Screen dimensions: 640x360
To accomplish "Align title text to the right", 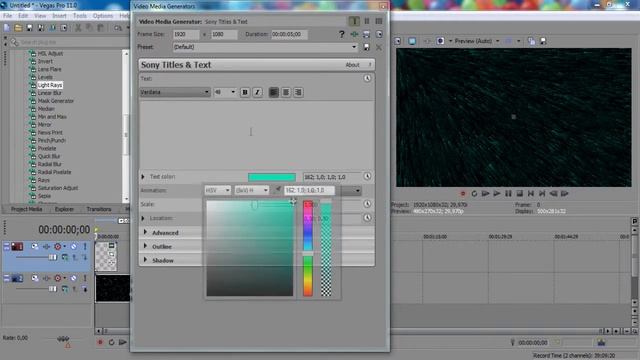I will [x=298, y=92].
